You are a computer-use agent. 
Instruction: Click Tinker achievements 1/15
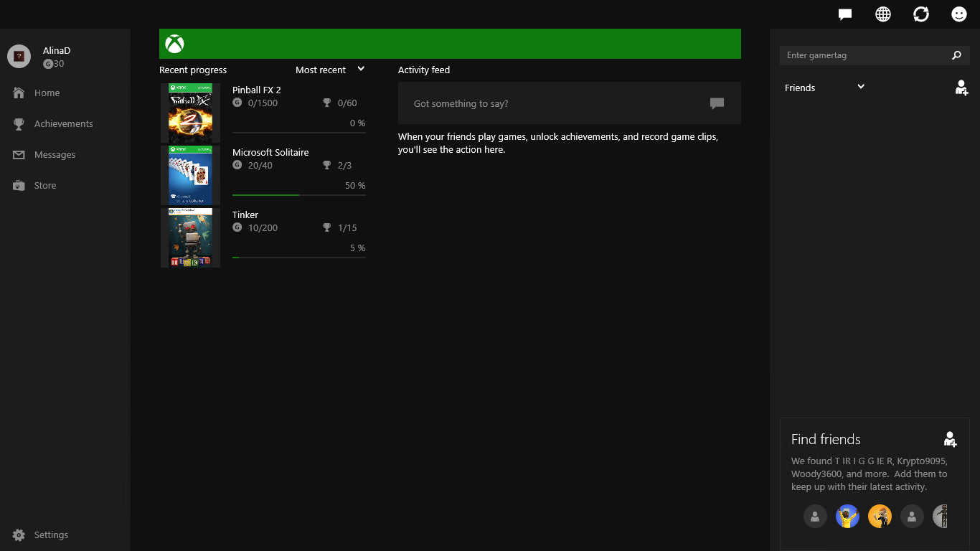347,227
